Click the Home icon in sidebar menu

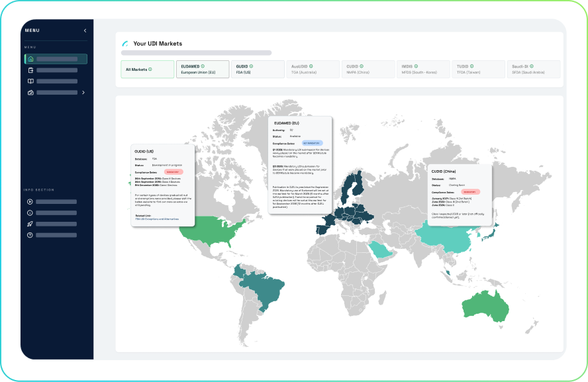pos(30,59)
